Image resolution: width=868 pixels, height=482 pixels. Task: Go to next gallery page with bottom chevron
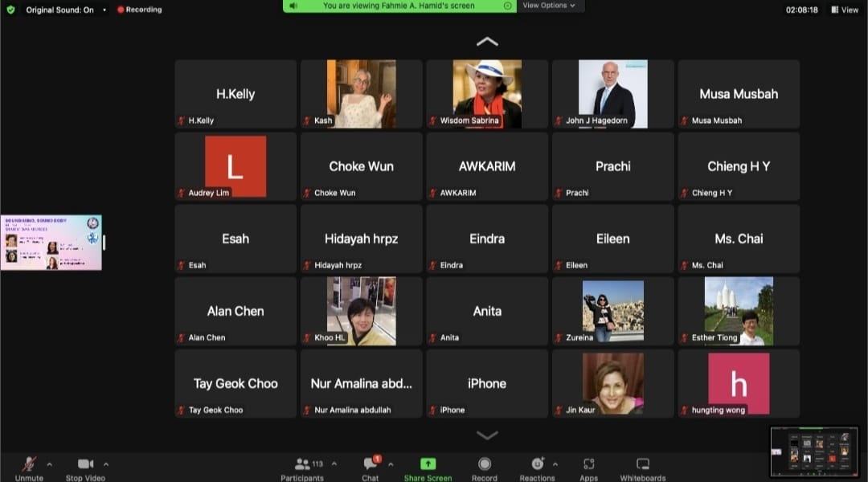pos(487,435)
